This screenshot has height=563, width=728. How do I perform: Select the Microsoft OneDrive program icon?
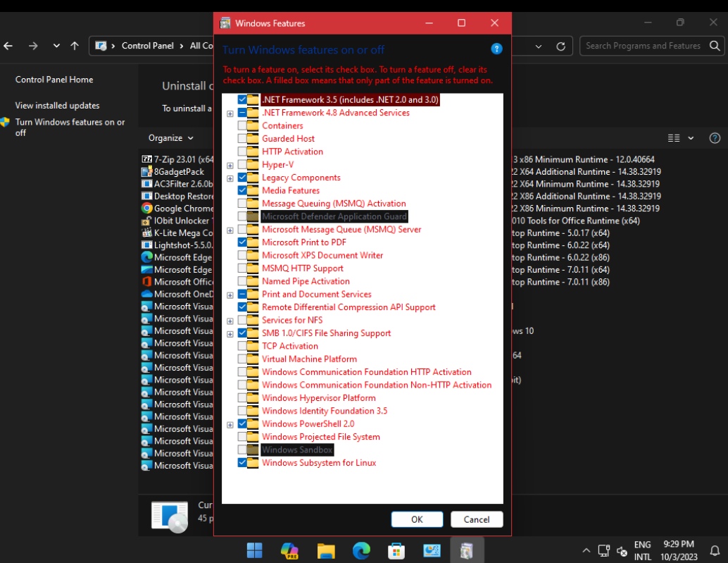pos(146,294)
